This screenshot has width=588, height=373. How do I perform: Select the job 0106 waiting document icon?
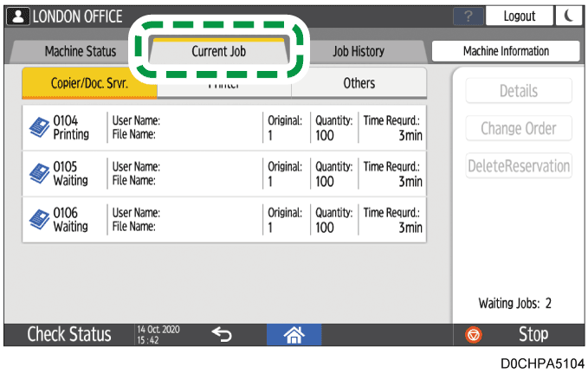[40, 220]
